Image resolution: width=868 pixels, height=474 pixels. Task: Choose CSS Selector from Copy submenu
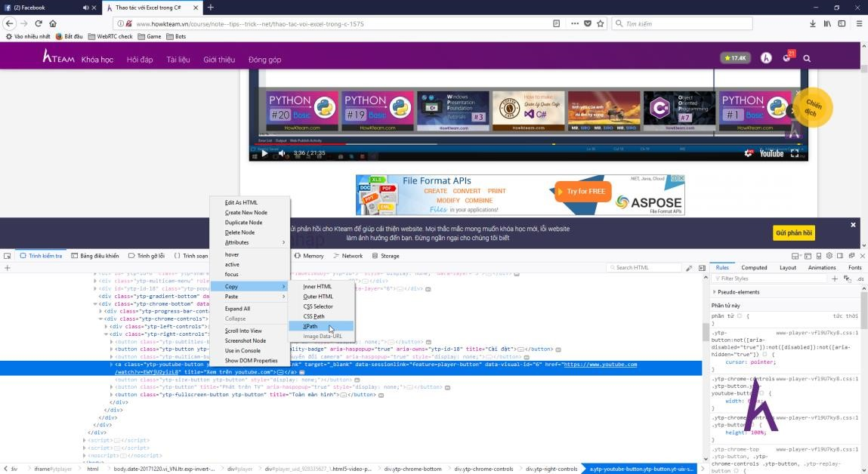click(x=322, y=306)
